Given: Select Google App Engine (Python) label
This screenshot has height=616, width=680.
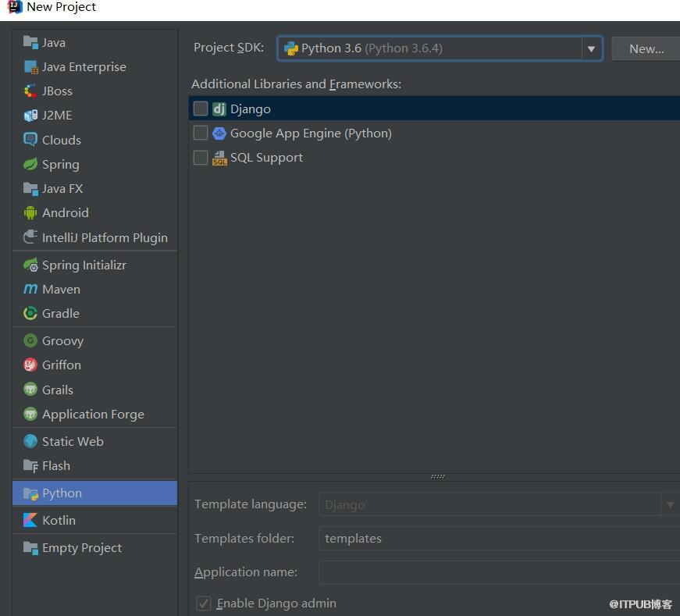Looking at the screenshot, I should (x=311, y=134).
